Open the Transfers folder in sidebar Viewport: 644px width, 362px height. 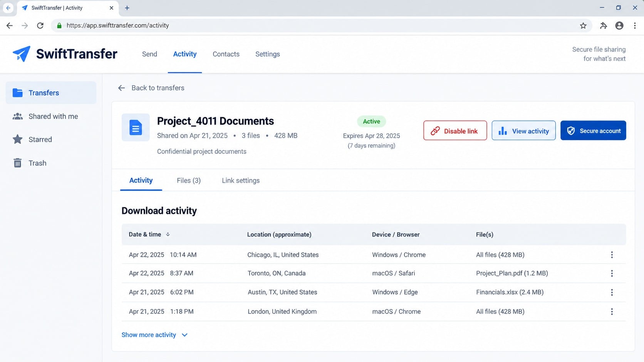(x=51, y=93)
